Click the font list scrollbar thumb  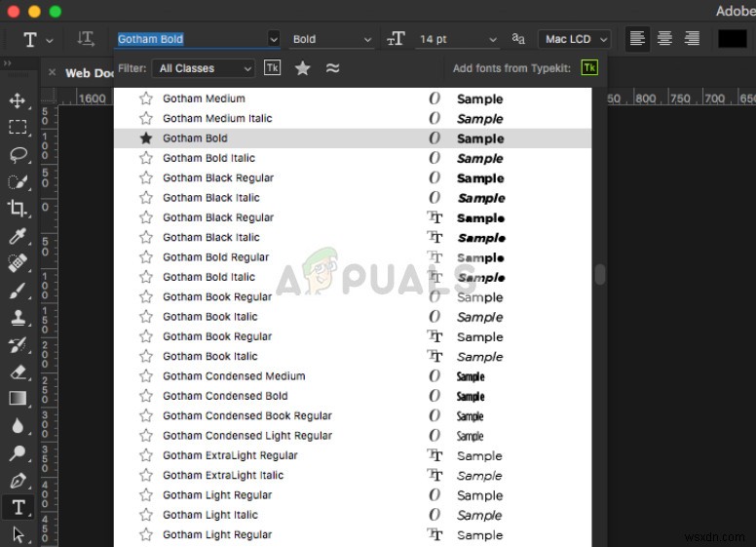pos(599,274)
